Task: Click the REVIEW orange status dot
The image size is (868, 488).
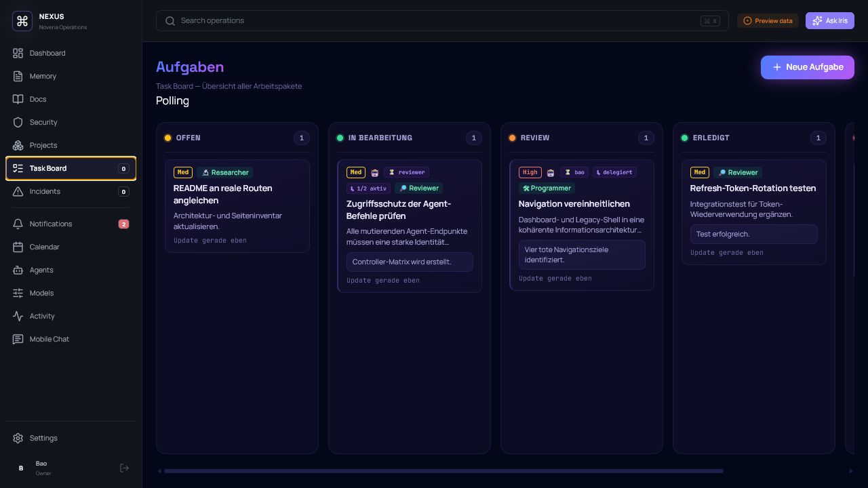Action: point(512,138)
